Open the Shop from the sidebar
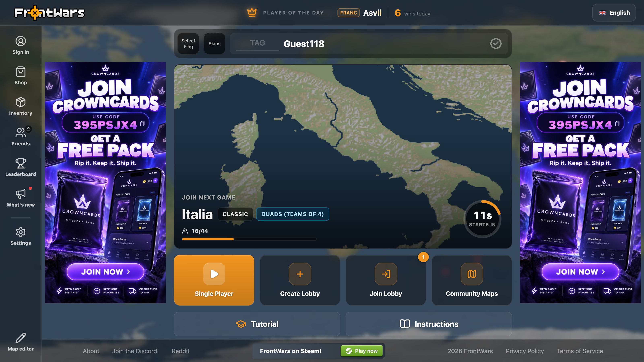This screenshot has height=362, width=644. click(21, 76)
